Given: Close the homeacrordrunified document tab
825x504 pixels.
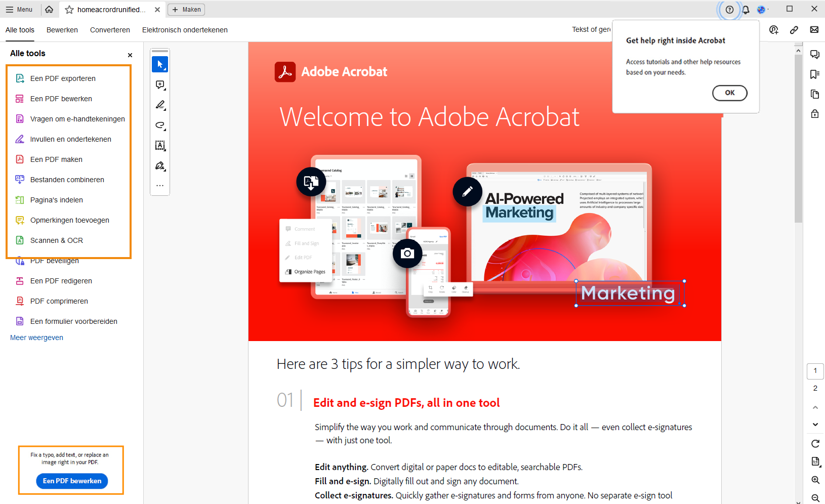Looking at the screenshot, I should tap(157, 10).
